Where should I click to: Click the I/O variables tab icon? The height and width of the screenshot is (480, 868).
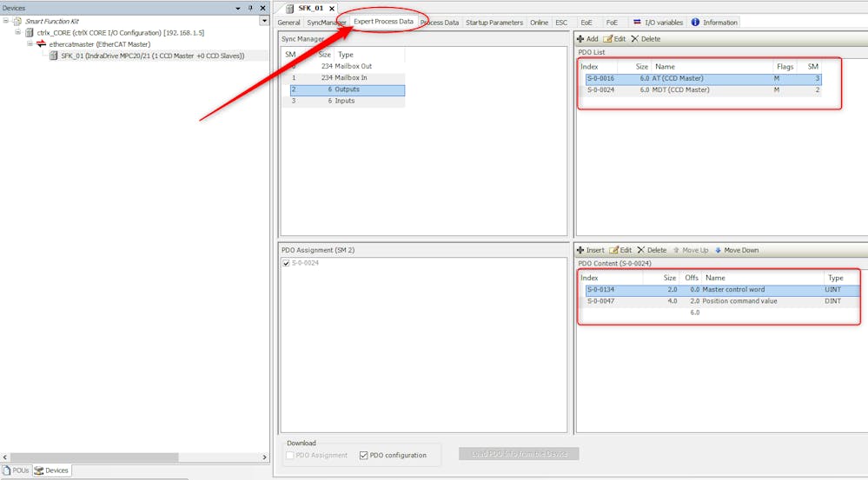tap(637, 22)
